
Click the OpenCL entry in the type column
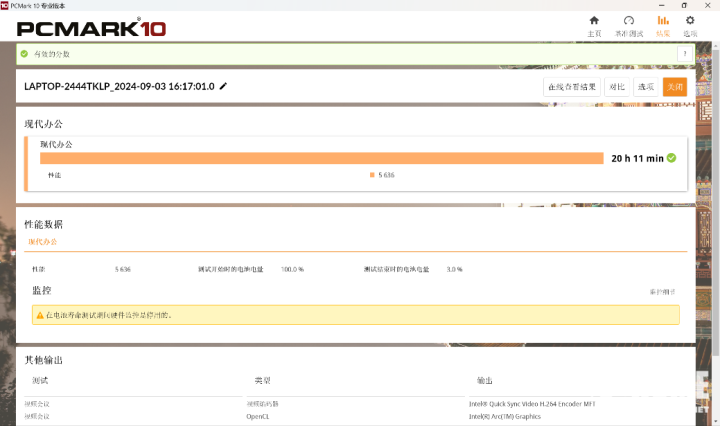(x=258, y=417)
